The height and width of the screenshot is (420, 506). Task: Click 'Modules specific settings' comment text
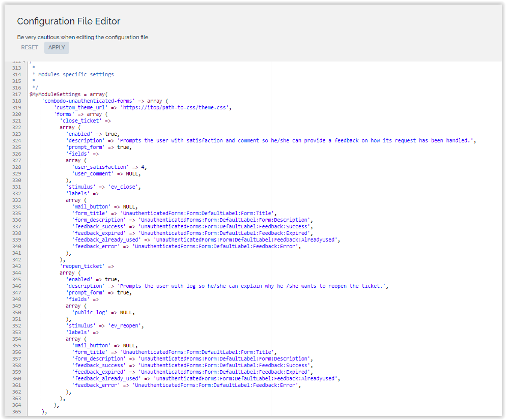click(x=76, y=74)
